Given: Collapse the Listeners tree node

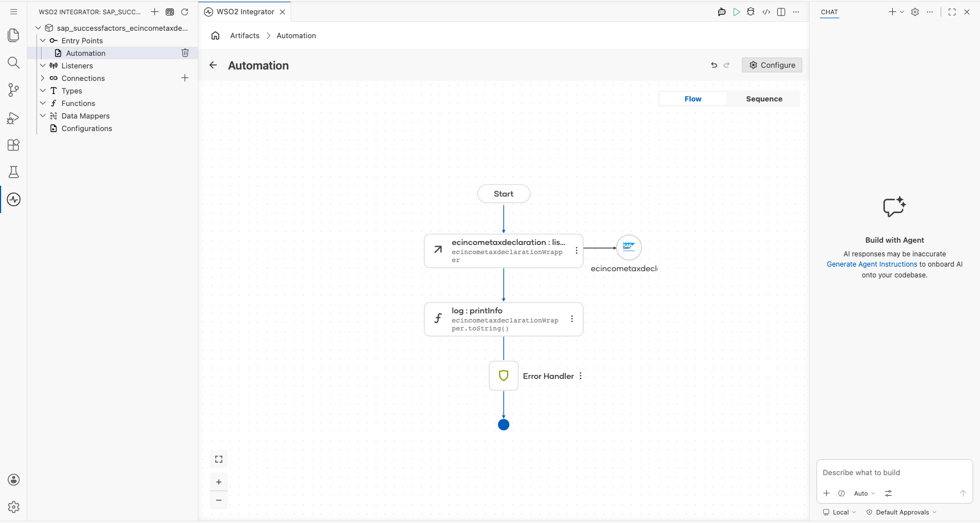Looking at the screenshot, I should tap(43, 66).
